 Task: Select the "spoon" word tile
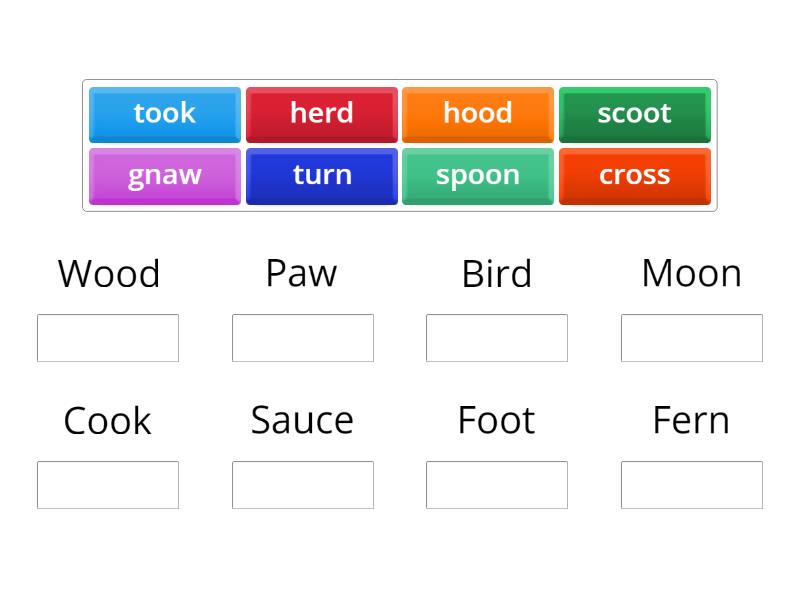click(x=478, y=176)
